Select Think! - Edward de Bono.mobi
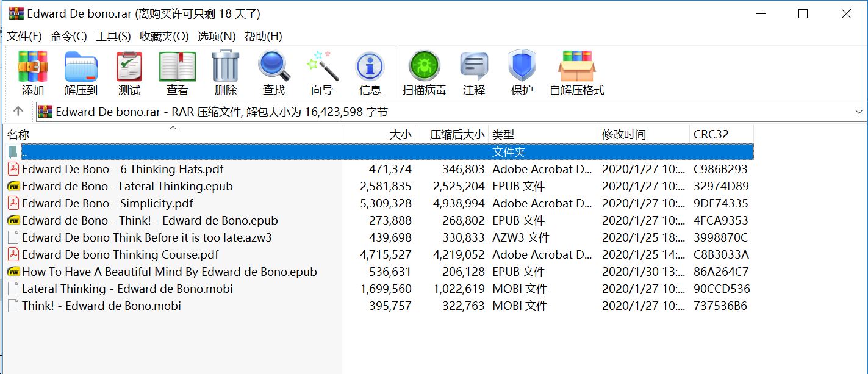The width and height of the screenshot is (868, 374). 101,306
